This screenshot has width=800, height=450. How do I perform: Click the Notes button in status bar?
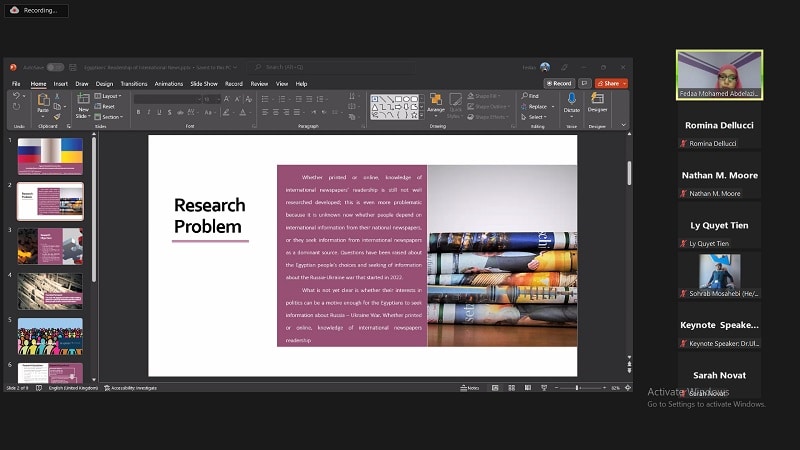coord(470,388)
